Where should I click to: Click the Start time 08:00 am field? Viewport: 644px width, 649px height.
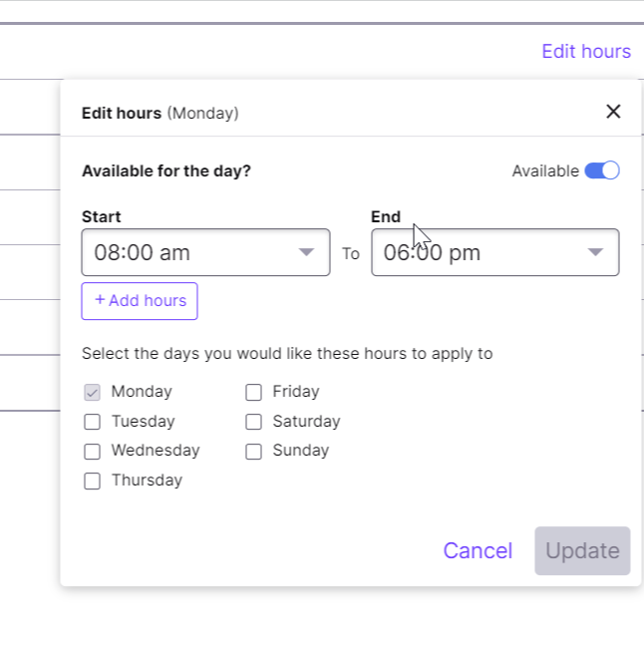click(189, 252)
